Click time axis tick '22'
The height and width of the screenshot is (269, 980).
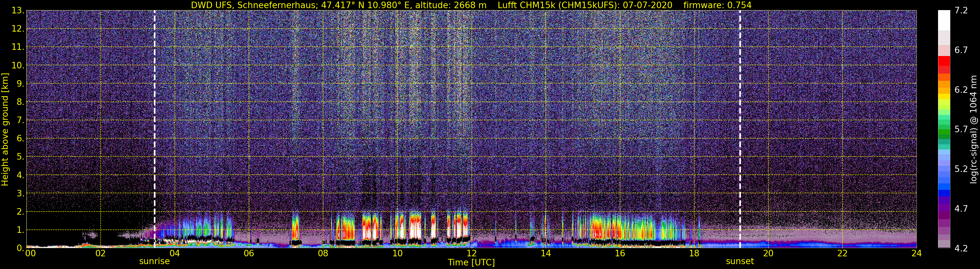point(842,253)
